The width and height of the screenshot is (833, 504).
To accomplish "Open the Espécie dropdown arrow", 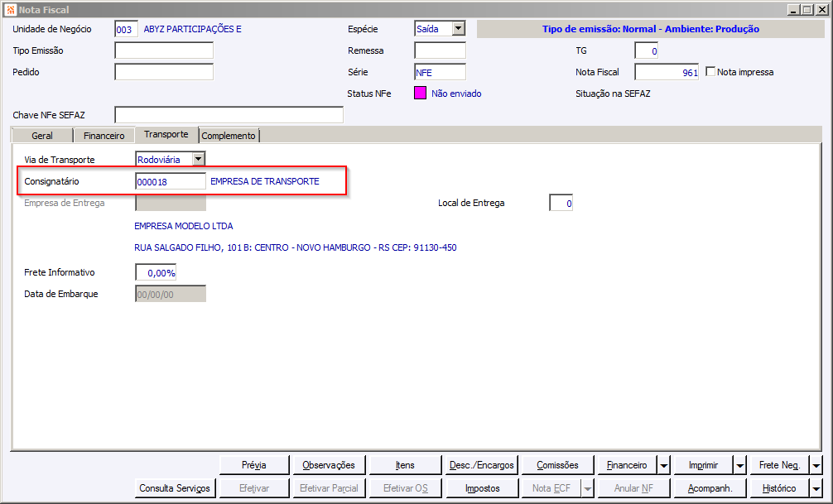I will coord(459,29).
